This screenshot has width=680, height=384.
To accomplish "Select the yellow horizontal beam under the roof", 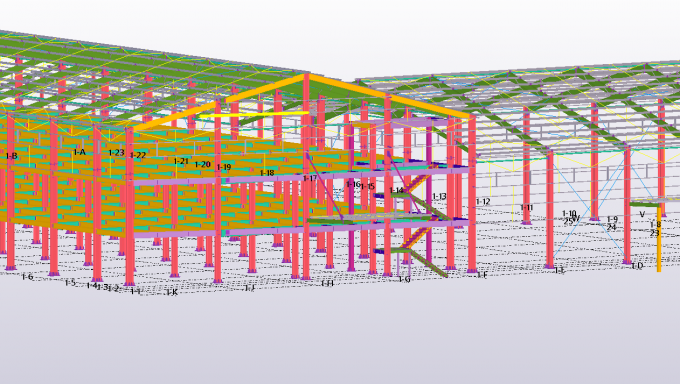I will pyautogui.click(x=254, y=115).
